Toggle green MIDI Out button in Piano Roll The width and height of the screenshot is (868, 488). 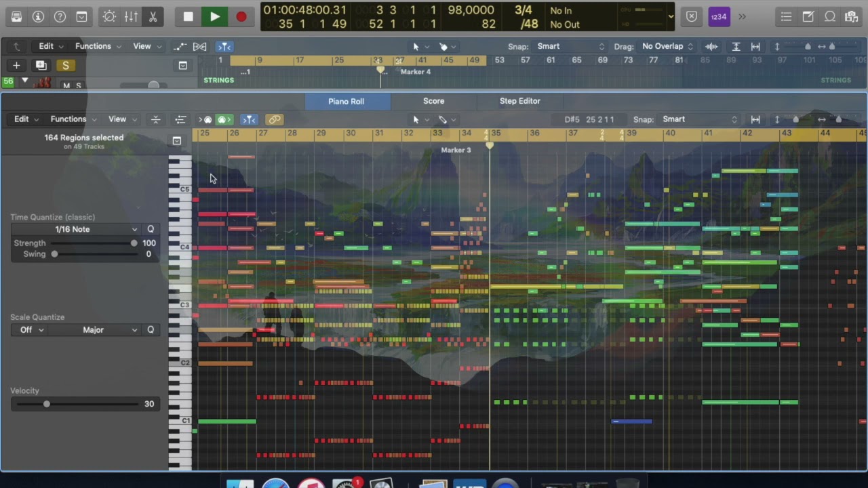(224, 119)
